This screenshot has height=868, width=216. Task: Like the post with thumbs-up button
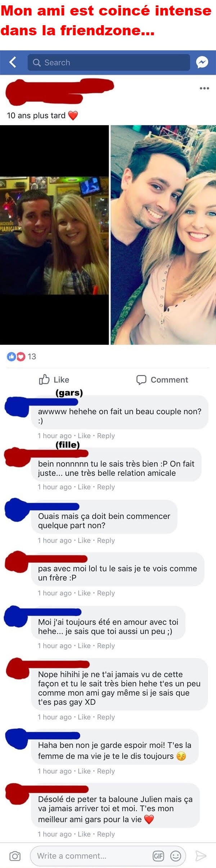[x=54, y=380]
